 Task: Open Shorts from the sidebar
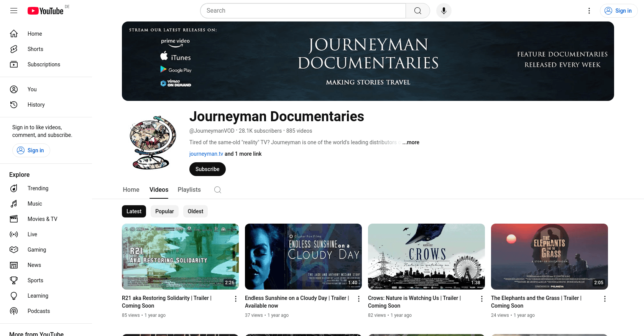pyautogui.click(x=35, y=49)
